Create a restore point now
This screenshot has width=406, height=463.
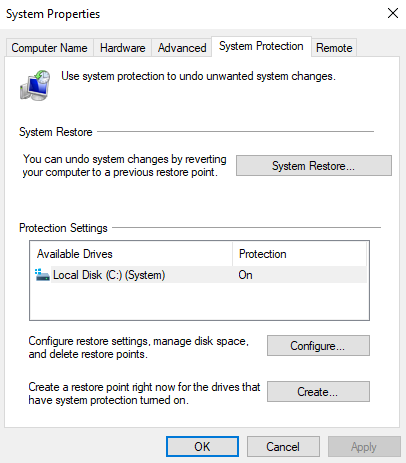318,392
